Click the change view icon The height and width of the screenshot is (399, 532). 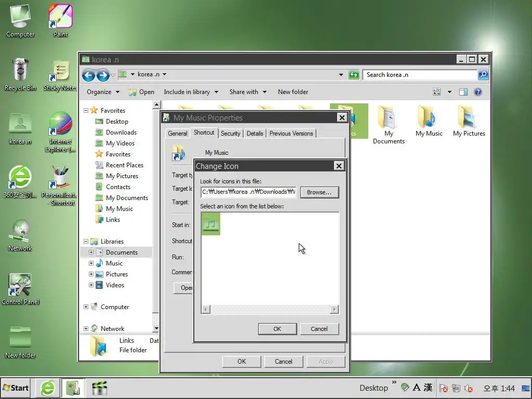(436, 92)
